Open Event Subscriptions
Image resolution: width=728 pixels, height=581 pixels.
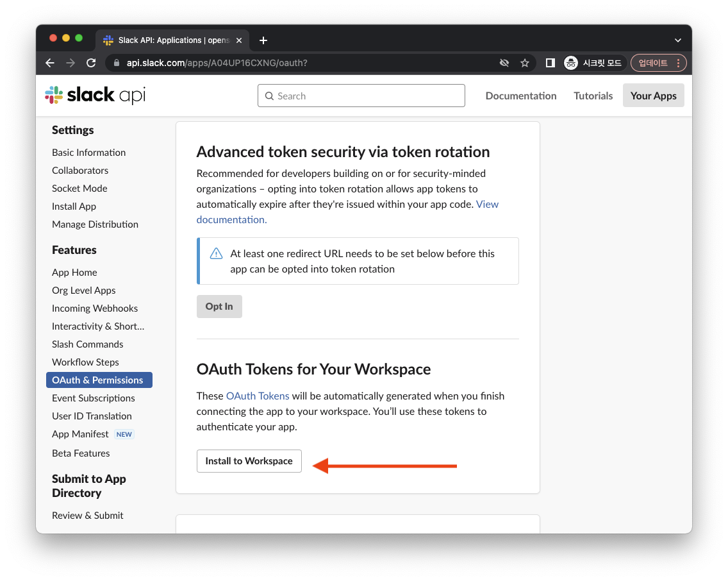click(94, 398)
